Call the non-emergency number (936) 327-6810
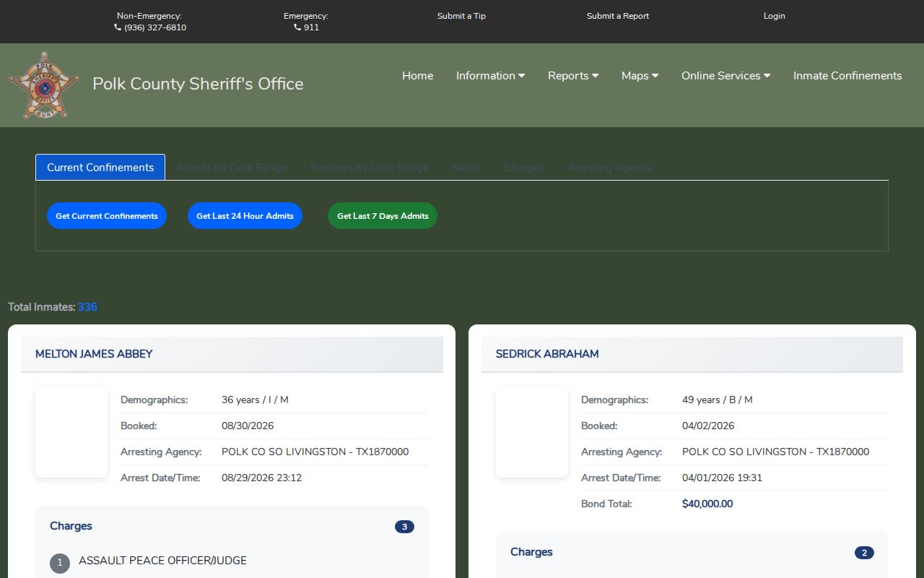 tap(150, 27)
